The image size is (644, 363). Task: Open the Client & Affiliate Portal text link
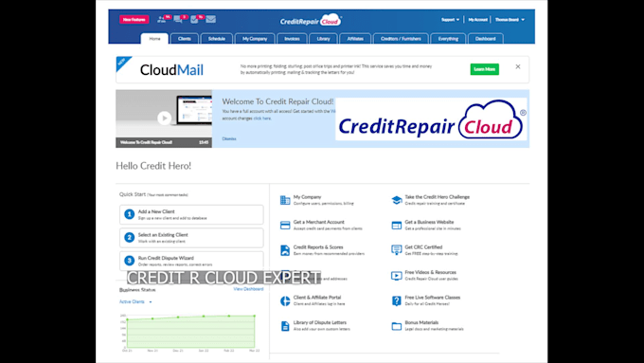tap(317, 298)
